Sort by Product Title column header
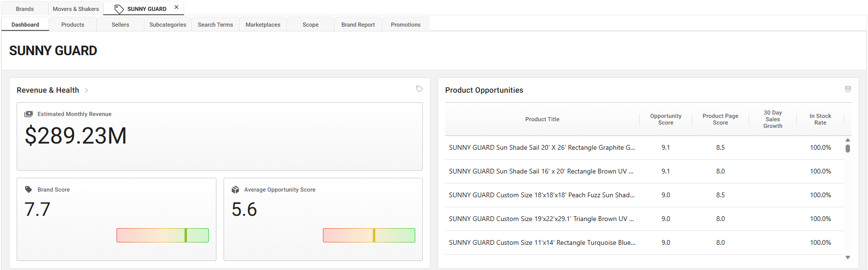Viewport: 868px width, 270px height. coord(542,119)
